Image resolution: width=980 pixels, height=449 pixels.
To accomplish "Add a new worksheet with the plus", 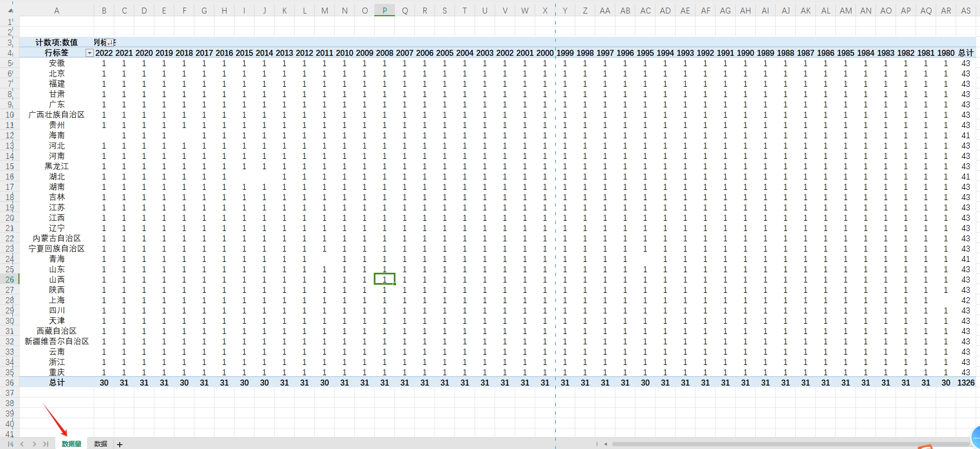I will (x=120, y=444).
